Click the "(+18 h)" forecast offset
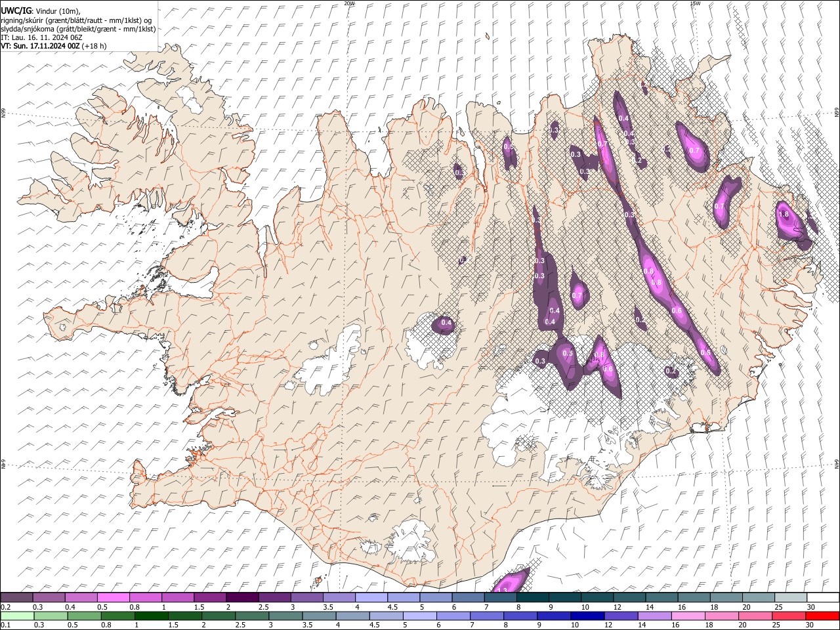 tap(94, 46)
